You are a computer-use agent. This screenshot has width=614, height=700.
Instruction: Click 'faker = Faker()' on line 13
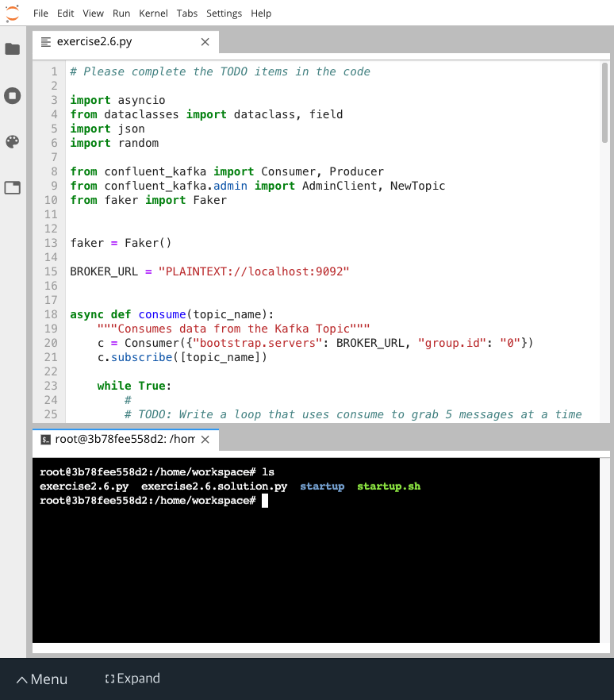point(121,243)
